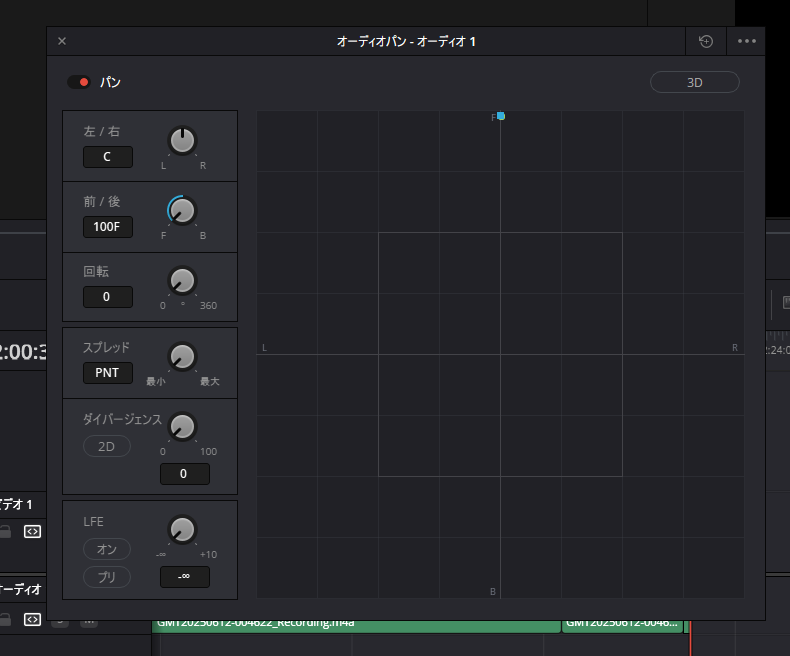Viewport: 790px width, 656px height.
Task: Open the three-dot options menu
Action: click(x=746, y=41)
